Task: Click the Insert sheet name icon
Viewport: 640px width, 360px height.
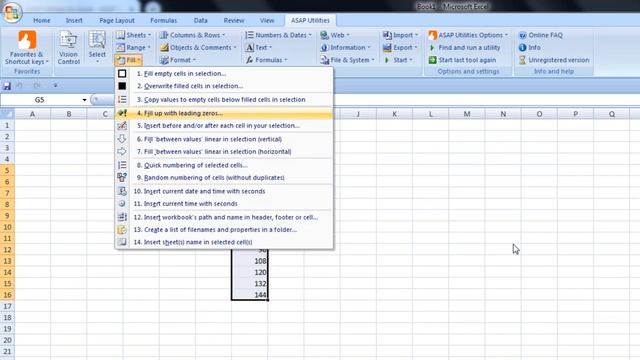Action: pyautogui.click(x=122, y=242)
